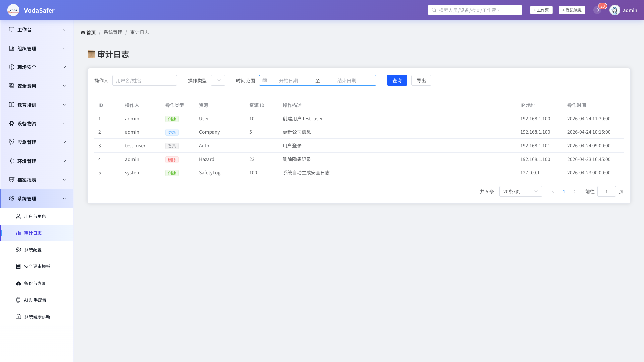Click the 审计日志 bar chart icon
Image resolution: width=644 pixels, height=362 pixels.
[18, 233]
